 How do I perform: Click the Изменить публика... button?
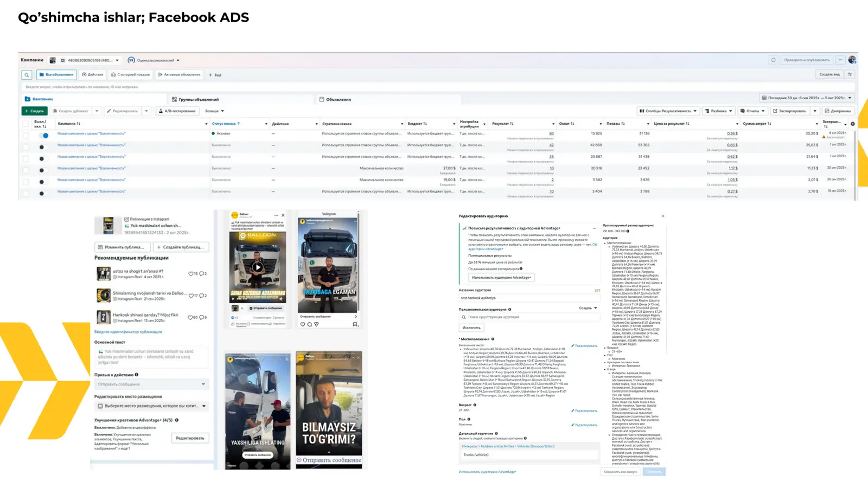[x=122, y=247]
